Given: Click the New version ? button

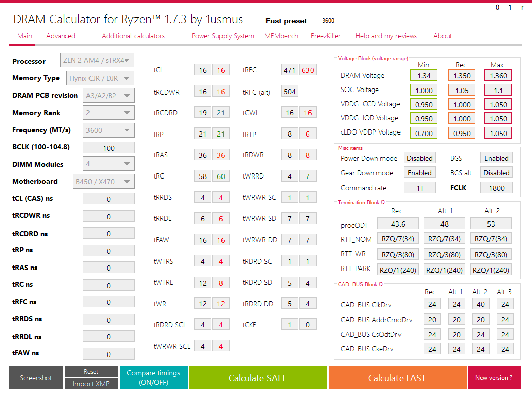Looking at the screenshot, I should point(494,377).
